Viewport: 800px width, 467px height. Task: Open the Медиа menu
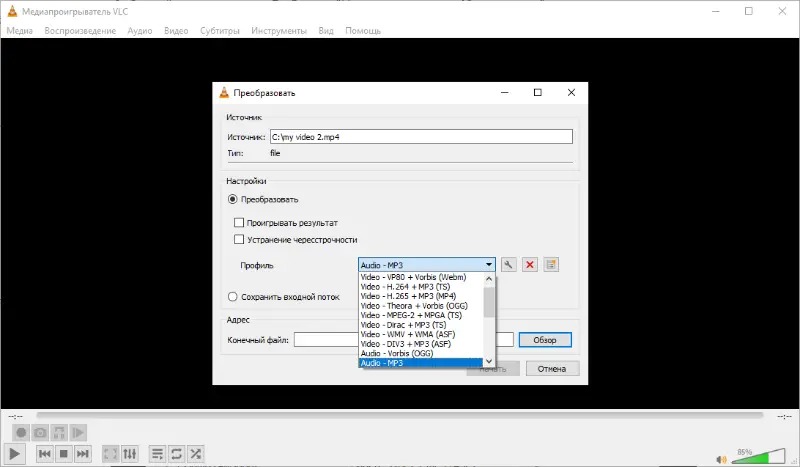pyautogui.click(x=19, y=31)
